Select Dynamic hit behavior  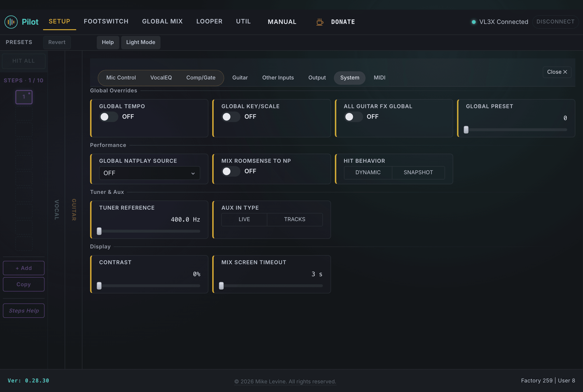click(x=368, y=173)
